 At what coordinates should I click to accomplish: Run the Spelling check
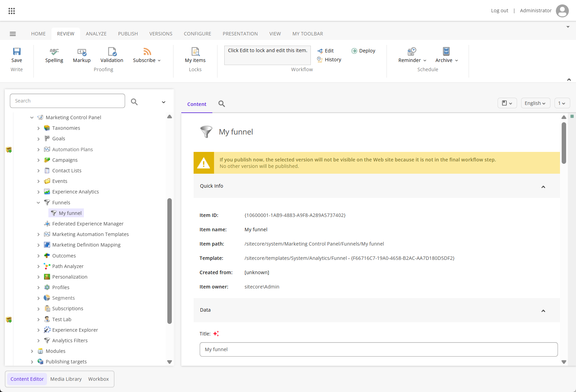point(54,56)
